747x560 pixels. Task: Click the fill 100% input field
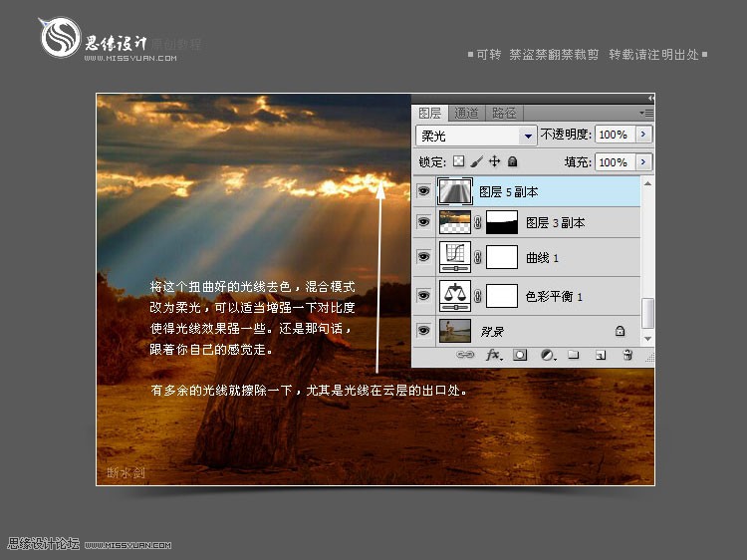pyautogui.click(x=615, y=162)
